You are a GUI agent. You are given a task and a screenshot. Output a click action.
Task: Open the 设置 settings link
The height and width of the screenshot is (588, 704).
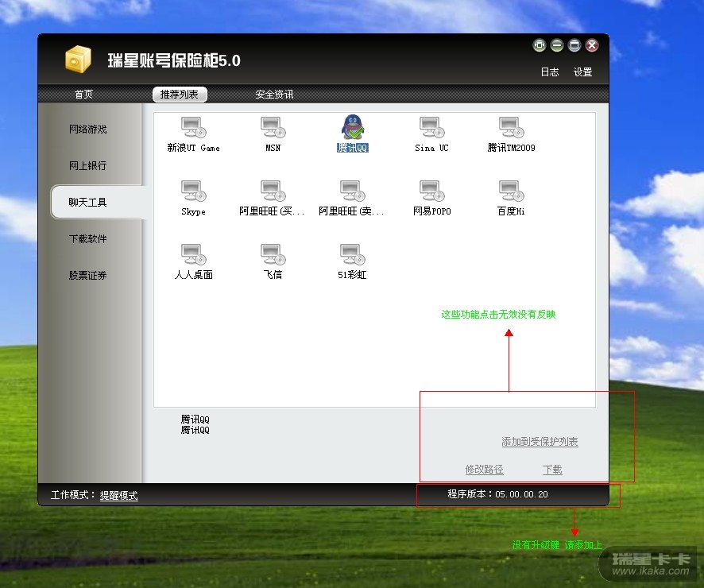click(582, 72)
